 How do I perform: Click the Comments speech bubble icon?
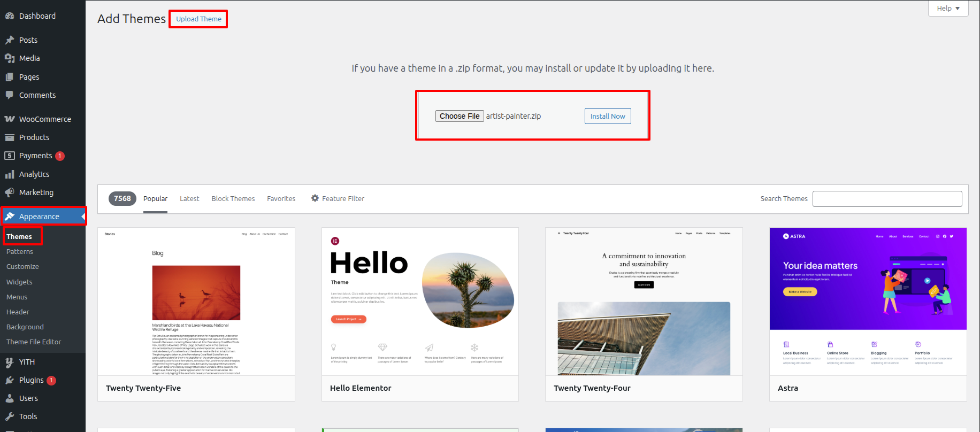click(x=10, y=95)
